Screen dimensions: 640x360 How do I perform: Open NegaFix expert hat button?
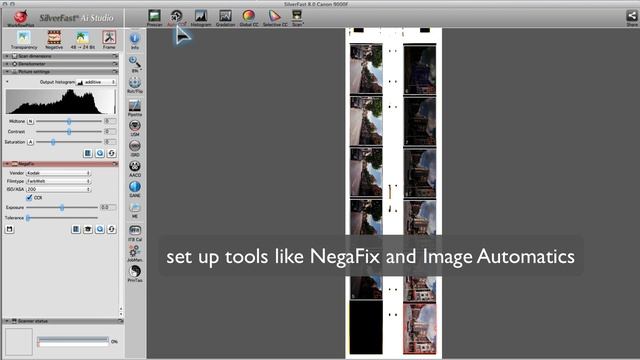pyautogui.click(x=88, y=229)
